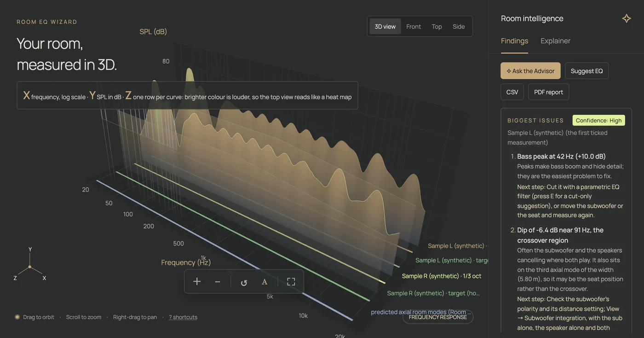Open the Findings tab
644x338 pixels.
(514, 41)
